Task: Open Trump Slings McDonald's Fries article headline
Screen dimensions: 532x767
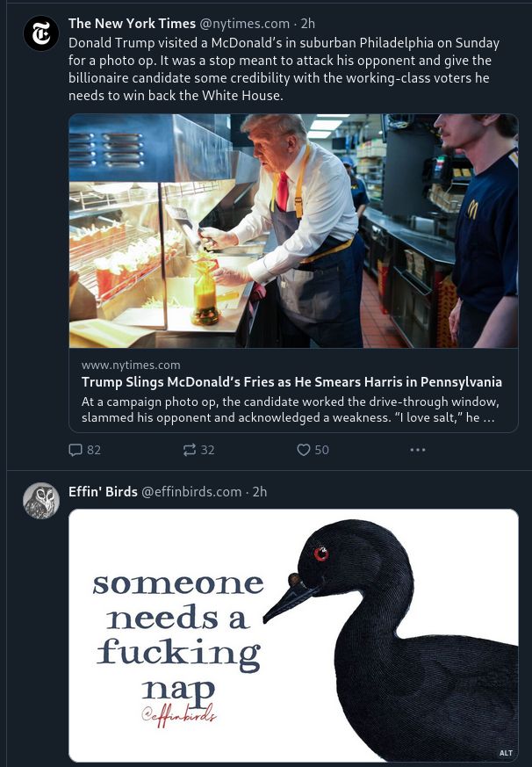Action: pyautogui.click(x=292, y=381)
